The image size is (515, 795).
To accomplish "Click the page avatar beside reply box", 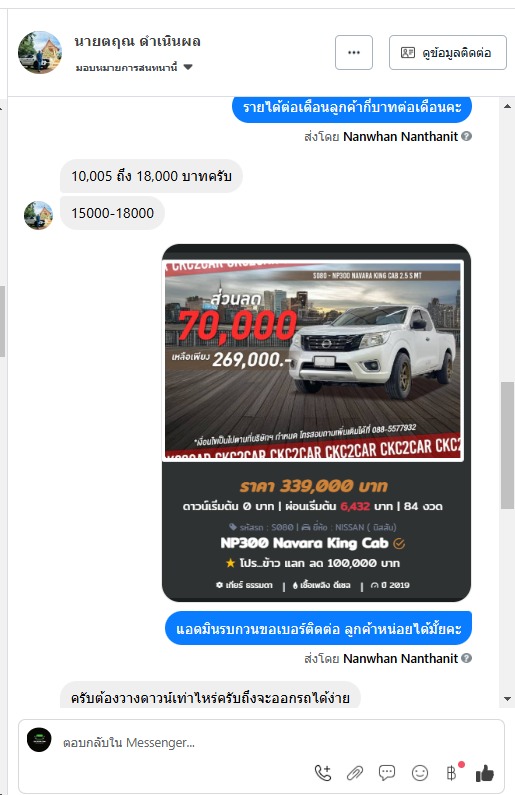I will [x=39, y=740].
